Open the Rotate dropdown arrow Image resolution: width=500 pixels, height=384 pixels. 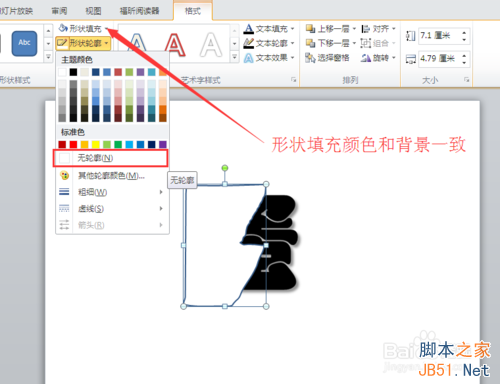394,58
